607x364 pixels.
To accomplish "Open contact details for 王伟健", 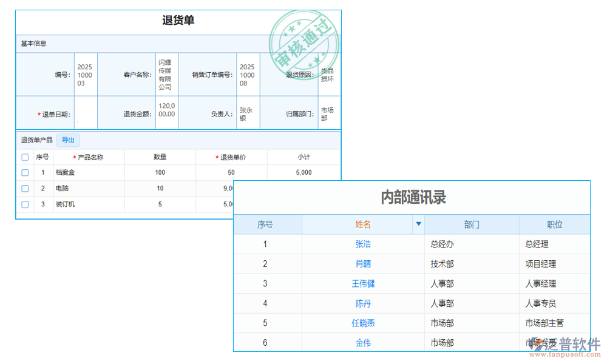I will [362, 283].
